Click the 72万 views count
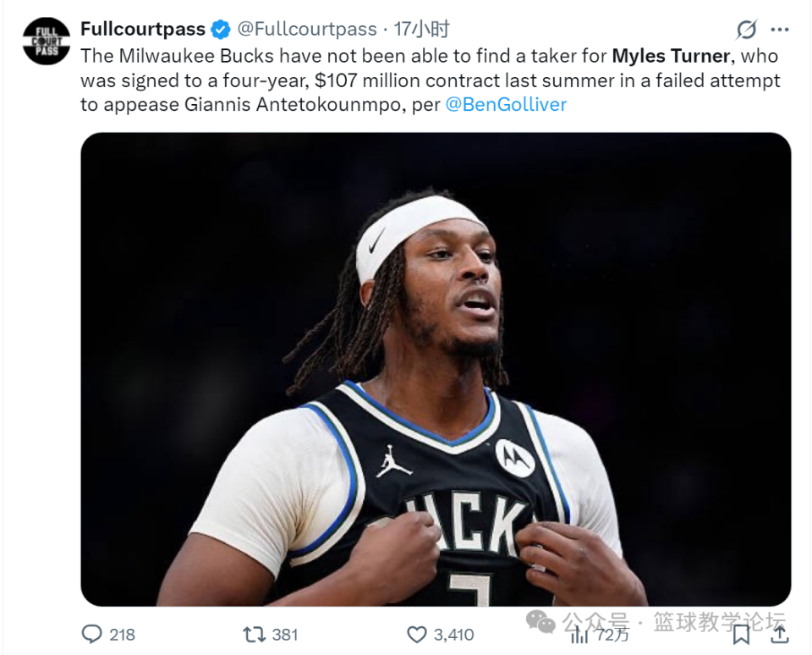 pos(612,635)
